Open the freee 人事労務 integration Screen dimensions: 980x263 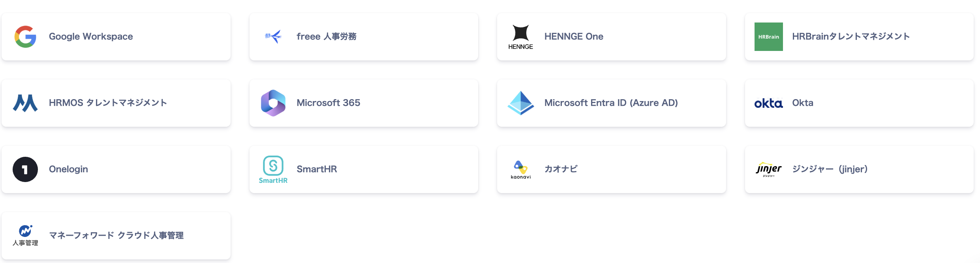(x=327, y=37)
